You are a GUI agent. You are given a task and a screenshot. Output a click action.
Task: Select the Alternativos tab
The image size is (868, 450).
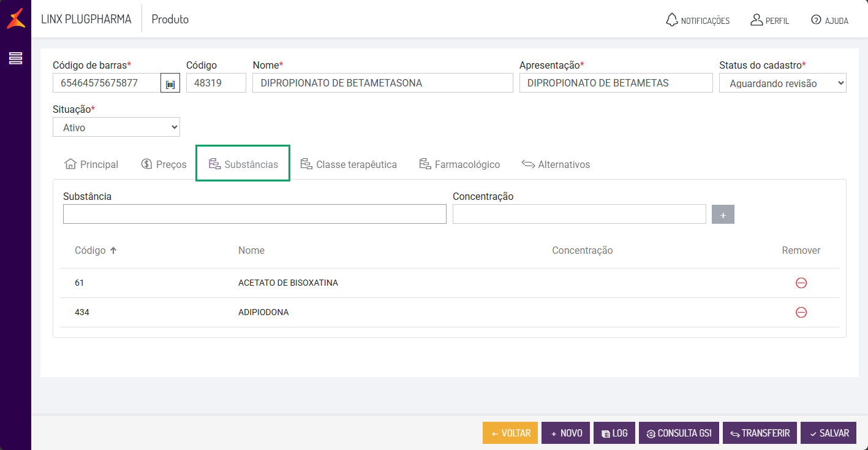pos(556,164)
